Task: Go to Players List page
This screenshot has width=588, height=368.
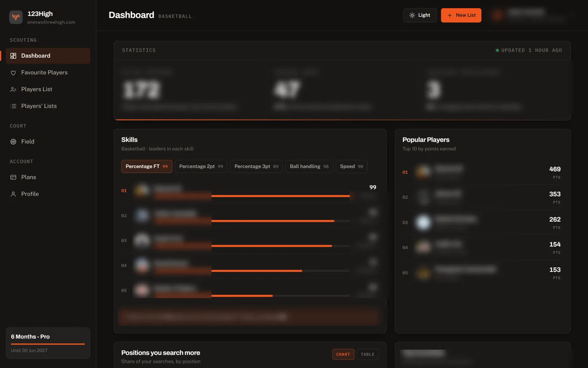Action: click(x=48, y=90)
